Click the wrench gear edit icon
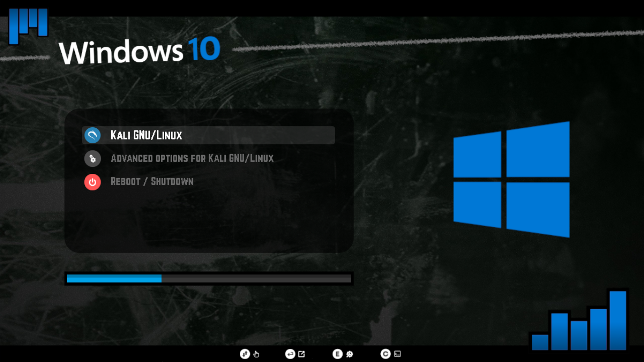Image resolution: width=644 pixels, height=362 pixels. click(x=349, y=354)
